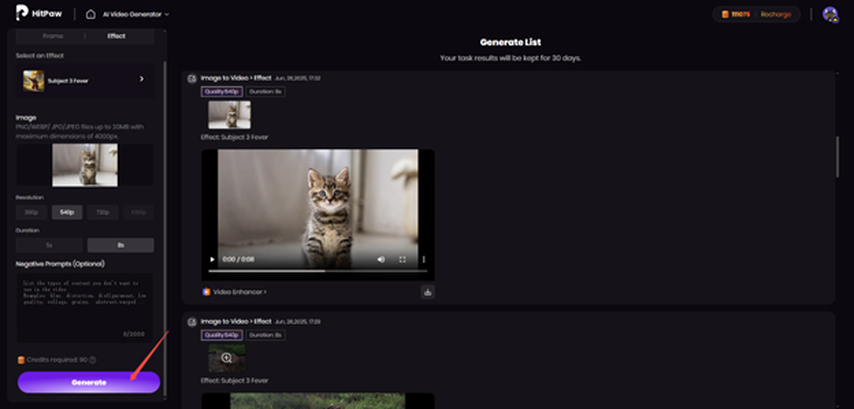The image size is (854, 409).
Task: Open the Subject 3 Fever effect selector
Action: [84, 80]
